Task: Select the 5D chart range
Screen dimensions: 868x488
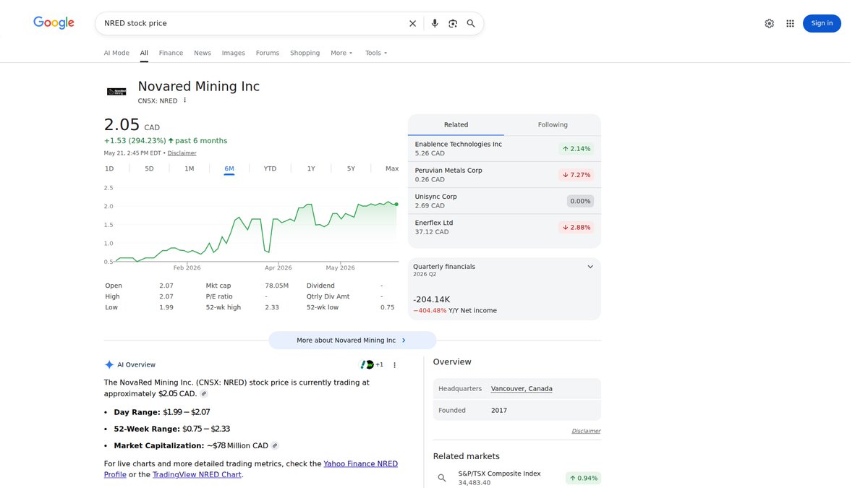Action: (149, 168)
